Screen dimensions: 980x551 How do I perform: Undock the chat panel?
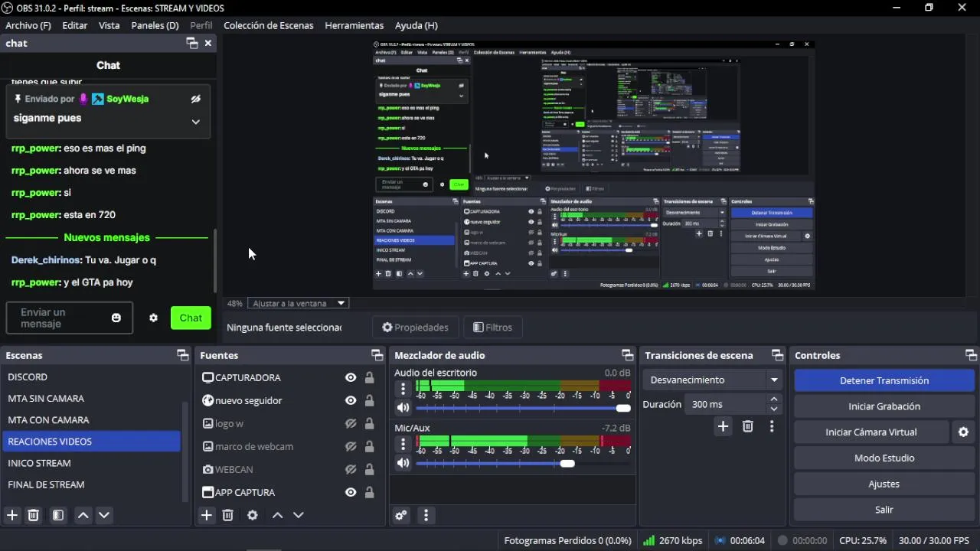pos(192,44)
